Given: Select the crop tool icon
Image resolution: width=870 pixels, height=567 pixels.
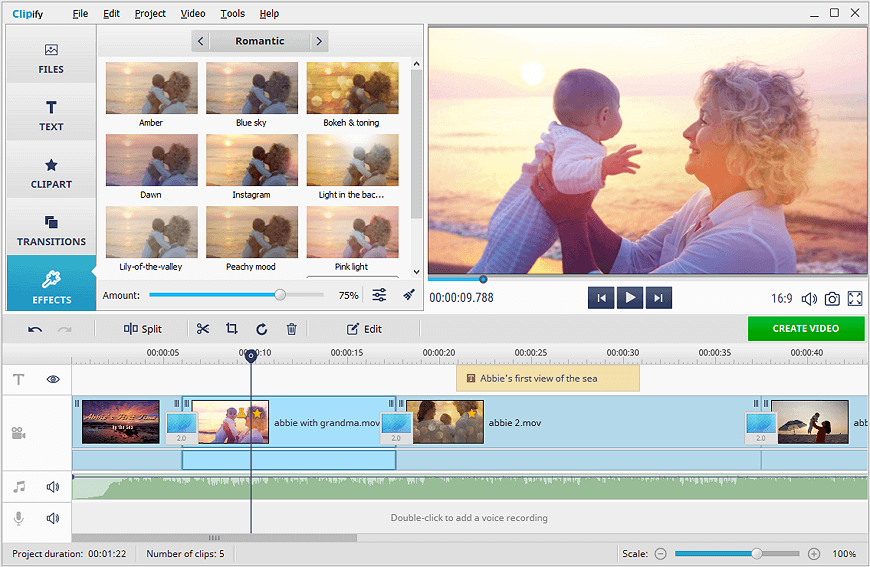Looking at the screenshot, I should click(x=232, y=329).
